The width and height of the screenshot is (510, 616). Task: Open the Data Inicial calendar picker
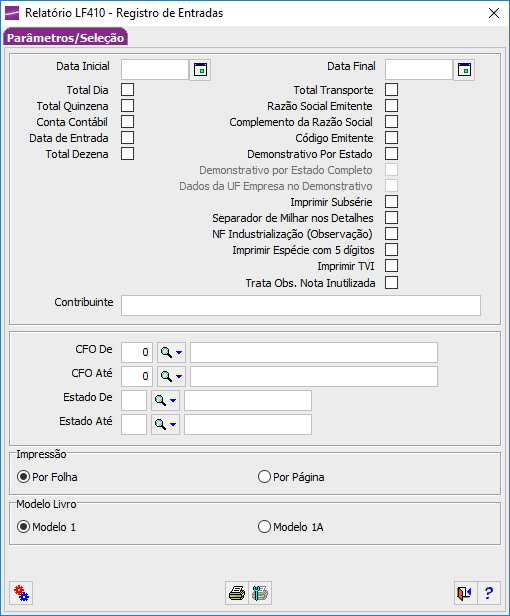tap(200, 70)
